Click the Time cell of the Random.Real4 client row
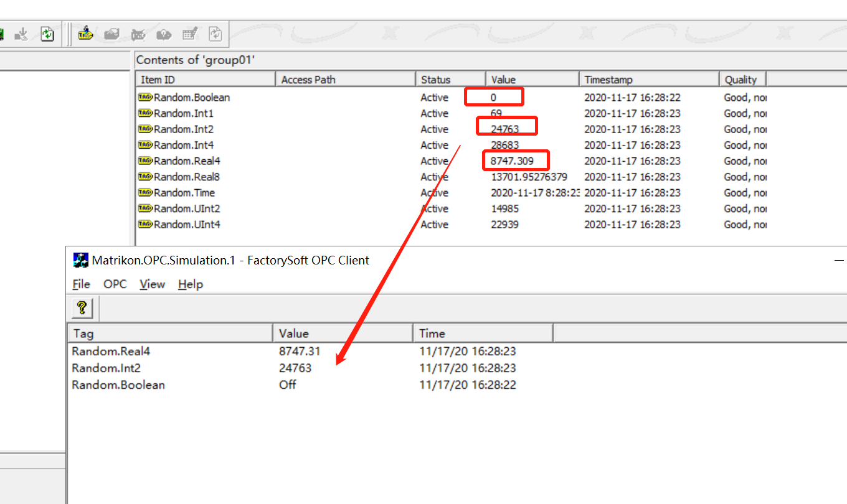The image size is (847, 504). [468, 351]
